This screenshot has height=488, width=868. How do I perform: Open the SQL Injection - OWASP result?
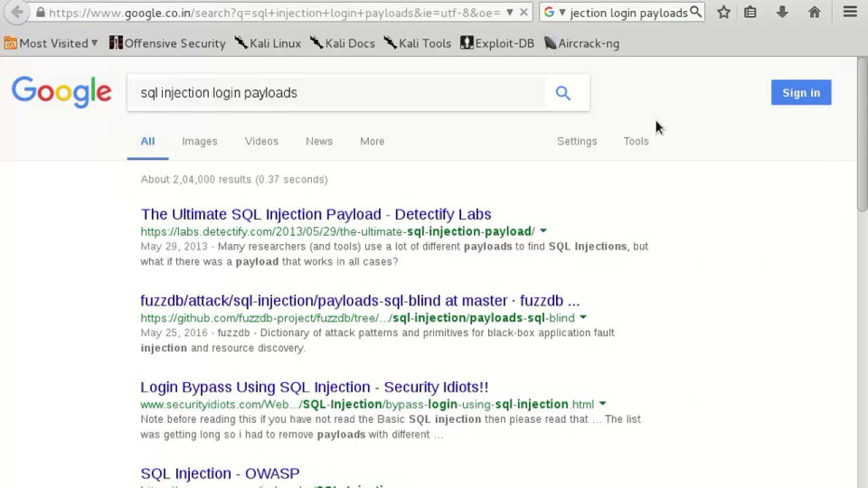[x=220, y=473]
